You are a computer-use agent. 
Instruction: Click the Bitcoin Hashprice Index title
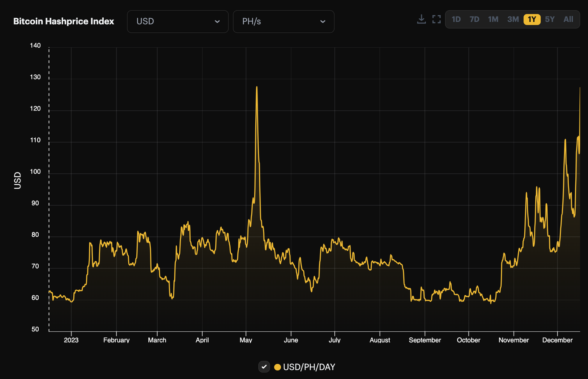(x=64, y=21)
